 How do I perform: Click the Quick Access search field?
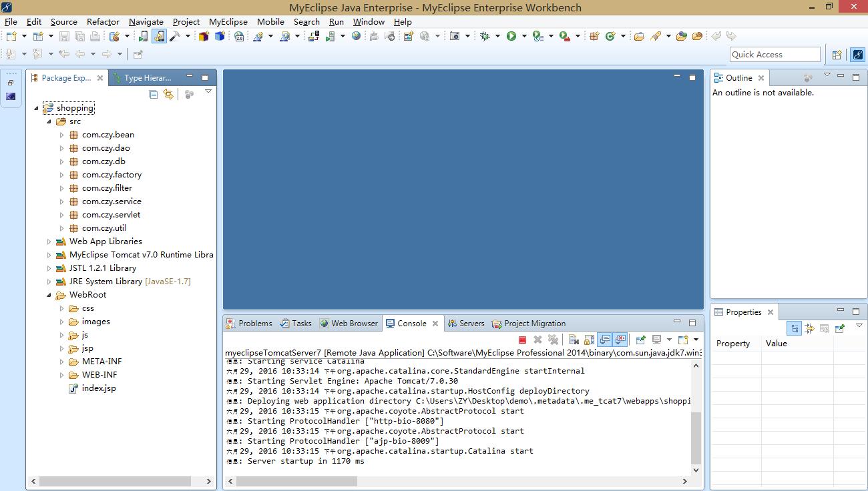775,55
